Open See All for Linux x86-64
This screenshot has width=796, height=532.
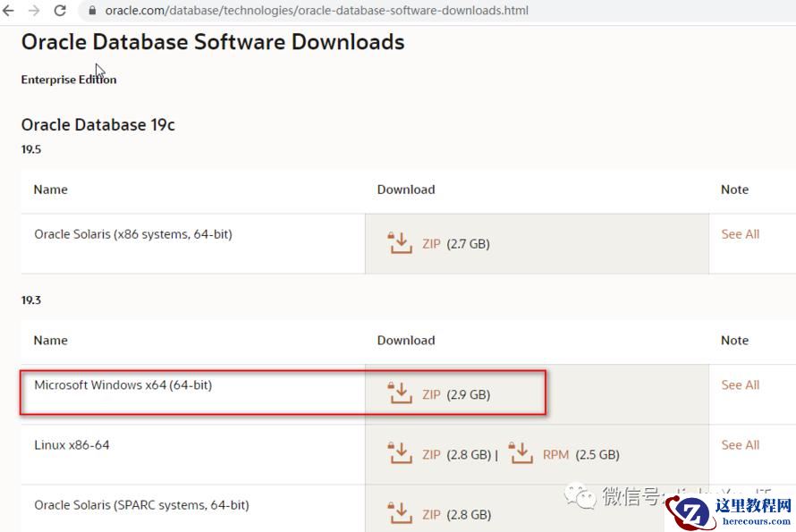(740, 445)
